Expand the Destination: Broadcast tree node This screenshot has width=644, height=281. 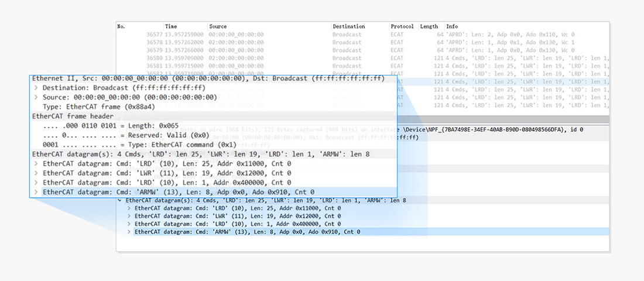pyautogui.click(x=36, y=88)
